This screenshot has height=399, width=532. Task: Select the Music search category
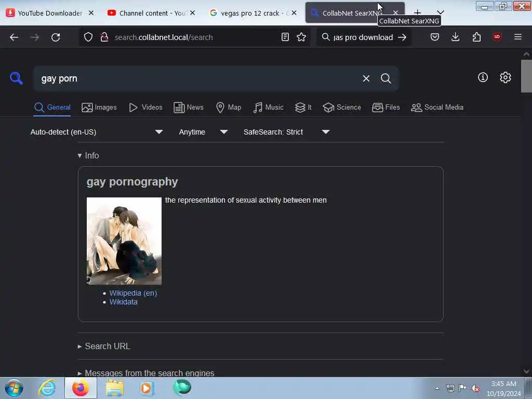pos(269,108)
